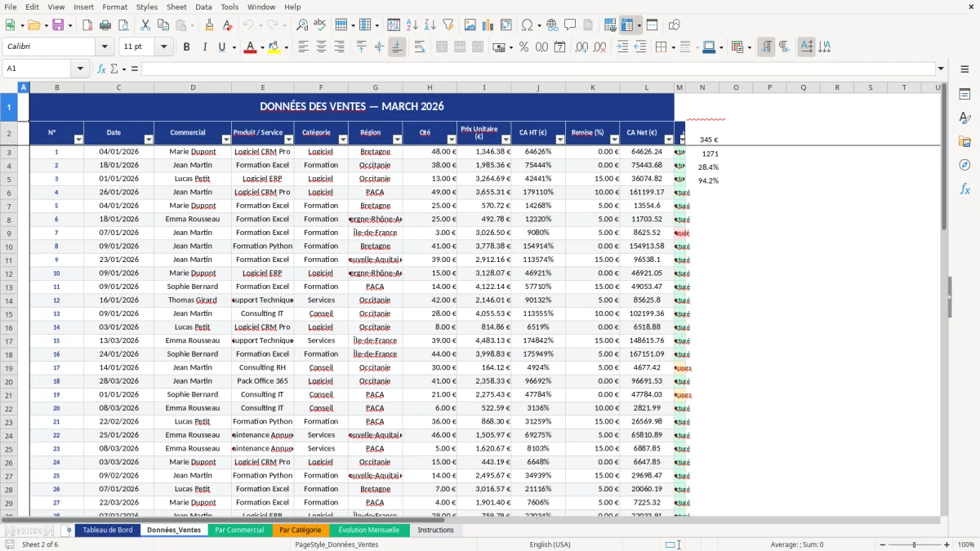
Task: Open the Data menu
Action: 203,7
